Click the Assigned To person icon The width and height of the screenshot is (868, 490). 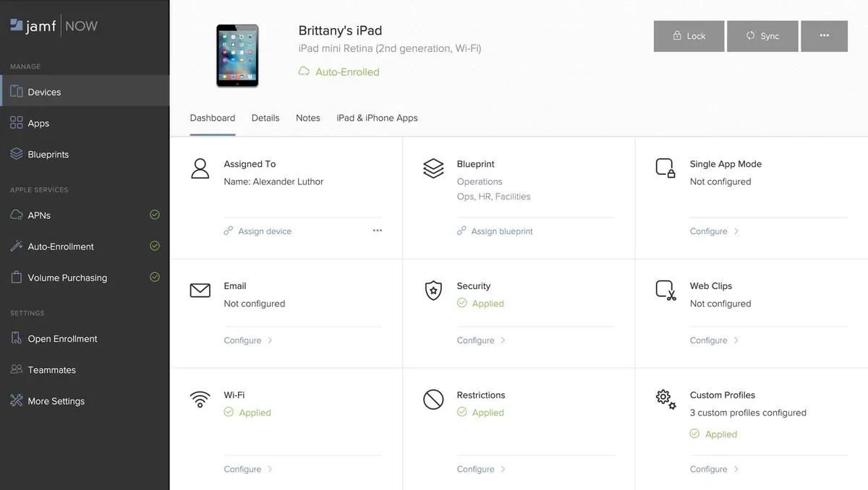click(200, 168)
